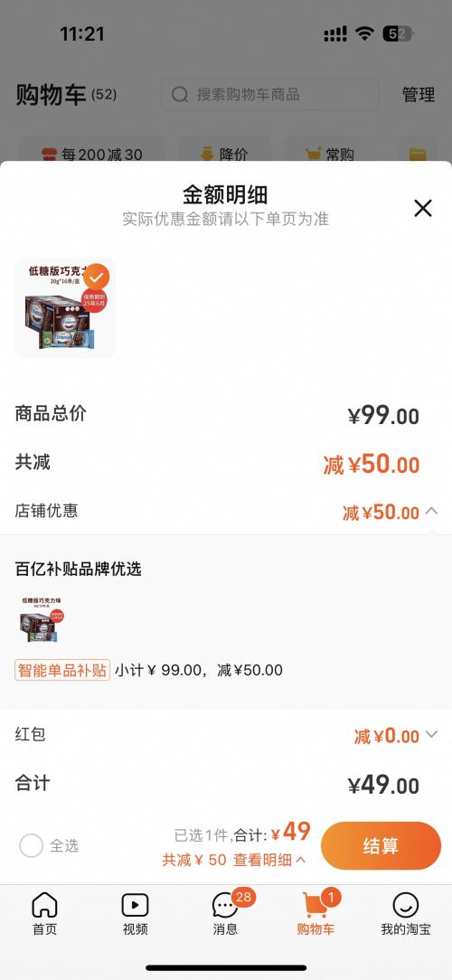
Task: Tap the 结算 checkout button
Action: tap(381, 845)
